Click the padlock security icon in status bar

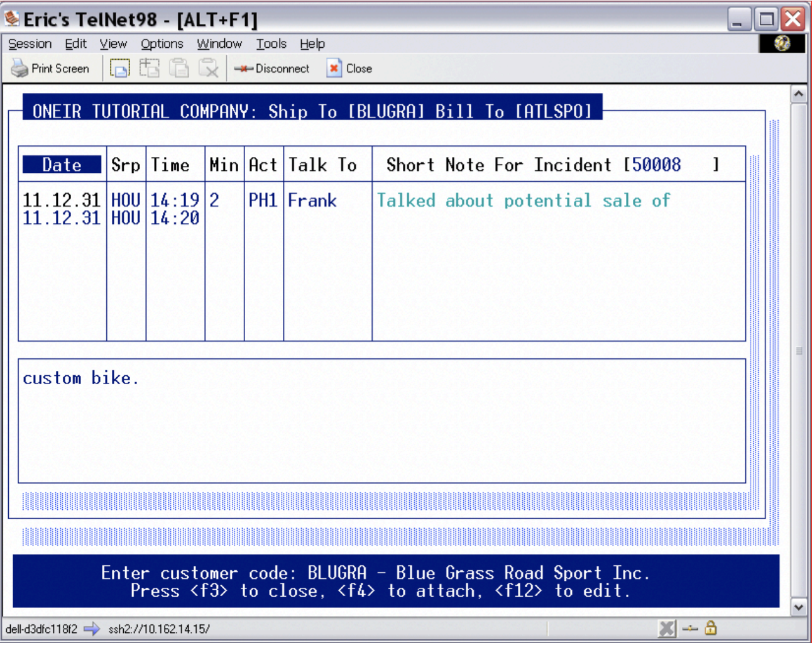711,627
